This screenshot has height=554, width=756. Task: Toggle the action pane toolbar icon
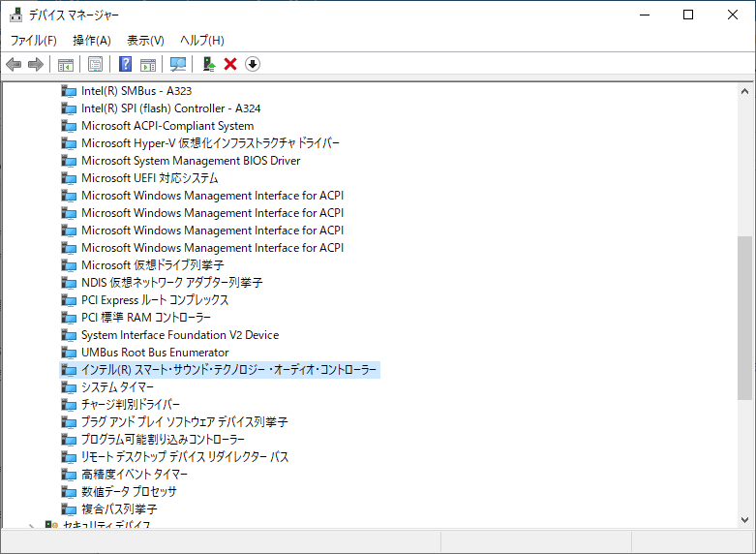pyautogui.click(x=148, y=64)
